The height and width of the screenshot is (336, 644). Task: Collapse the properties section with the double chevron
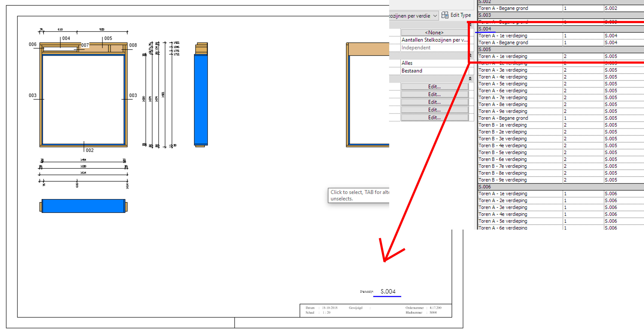point(470,25)
